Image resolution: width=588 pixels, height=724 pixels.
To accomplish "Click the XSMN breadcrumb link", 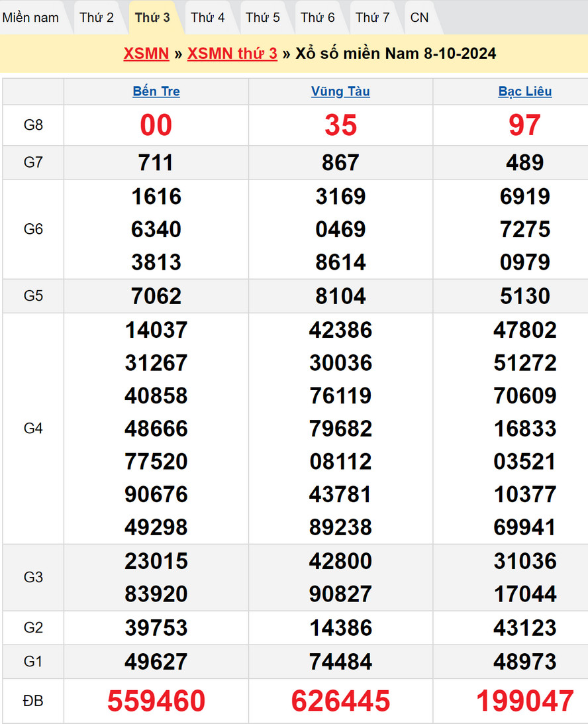I will tap(146, 54).
